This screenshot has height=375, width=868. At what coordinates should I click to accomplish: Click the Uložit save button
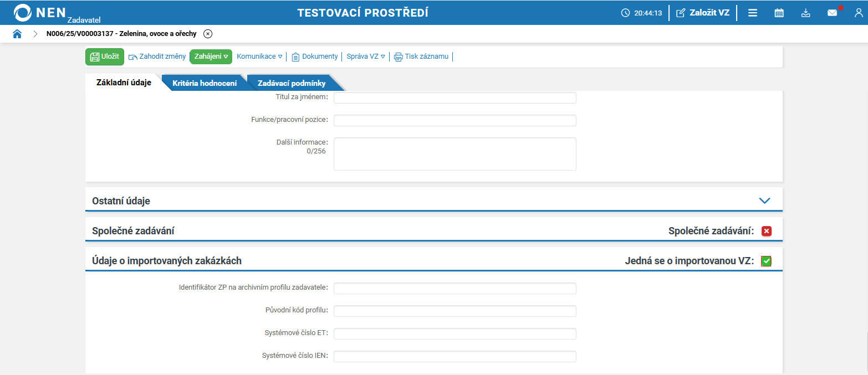pyautogui.click(x=105, y=56)
